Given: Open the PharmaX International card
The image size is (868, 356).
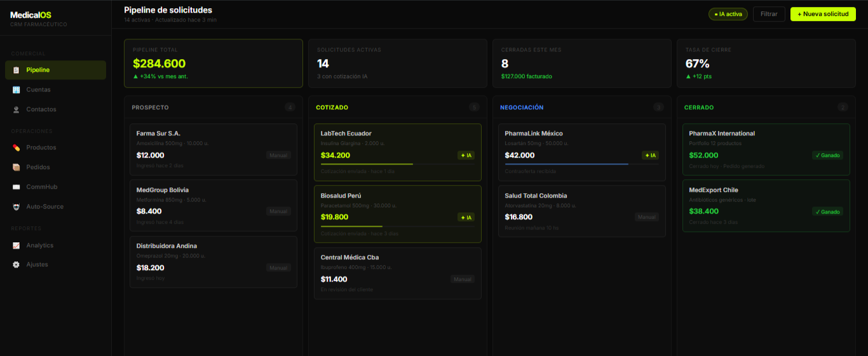Looking at the screenshot, I should [766, 149].
